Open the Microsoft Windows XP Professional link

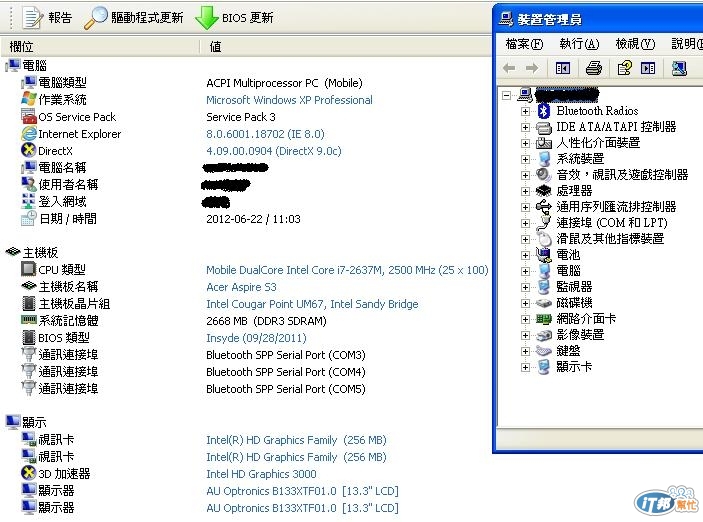click(x=289, y=100)
